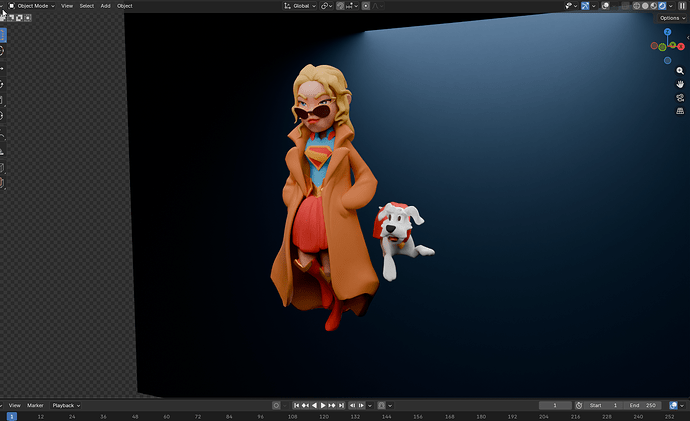The width and height of the screenshot is (690, 421).
Task: Open the transform pivot point dropdown
Action: (327, 6)
